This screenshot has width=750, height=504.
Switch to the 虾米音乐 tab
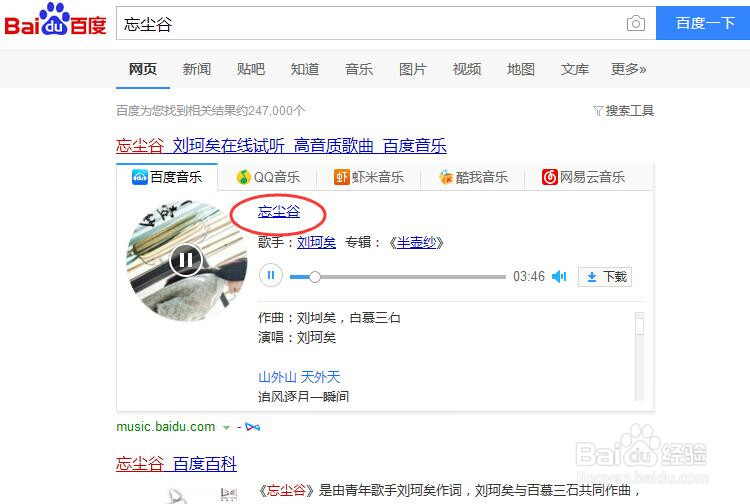tap(368, 177)
